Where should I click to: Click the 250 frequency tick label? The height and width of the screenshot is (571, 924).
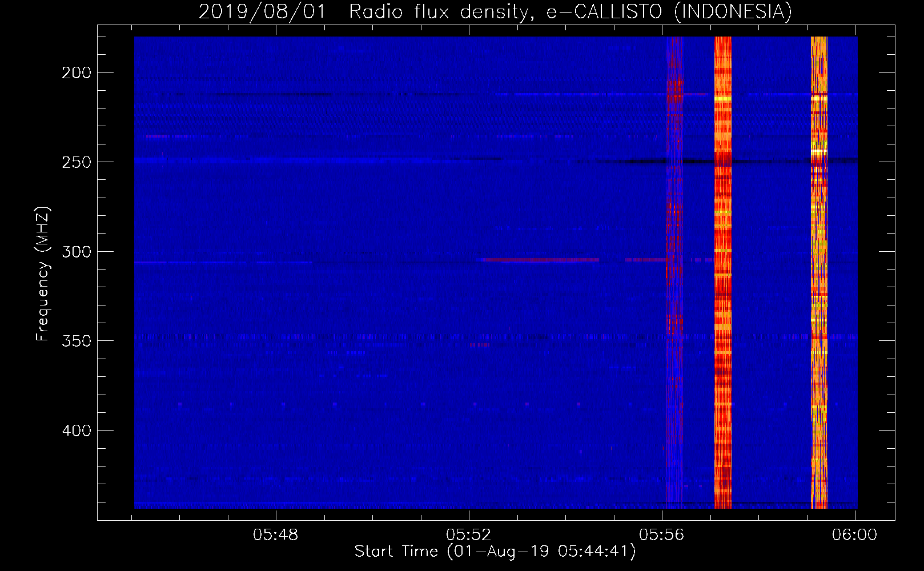[x=77, y=162]
